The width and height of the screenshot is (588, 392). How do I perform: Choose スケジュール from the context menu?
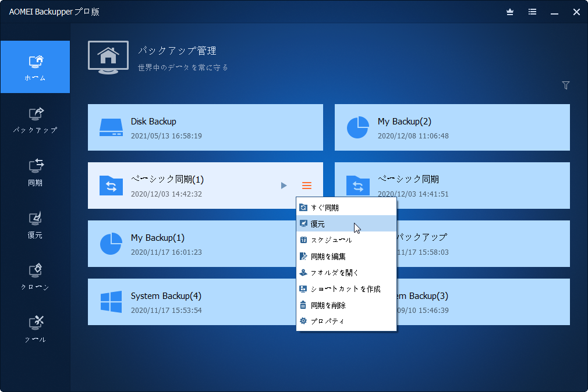pos(346,240)
